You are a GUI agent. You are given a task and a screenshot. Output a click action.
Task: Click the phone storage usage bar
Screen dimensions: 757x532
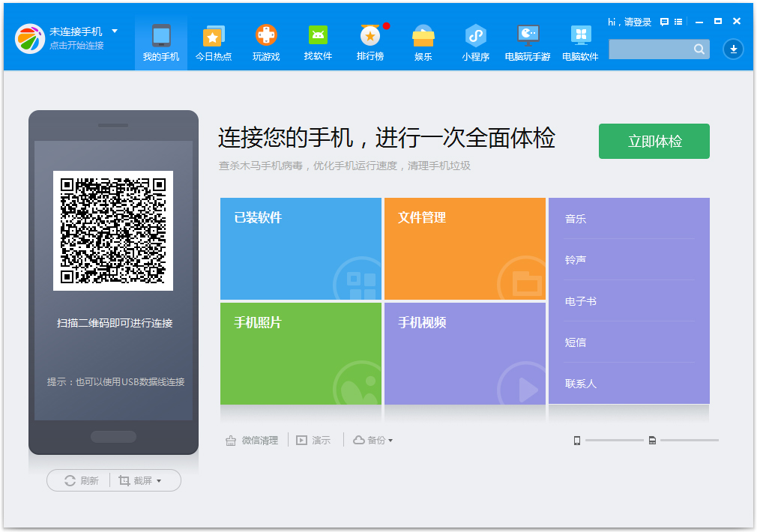coord(615,441)
